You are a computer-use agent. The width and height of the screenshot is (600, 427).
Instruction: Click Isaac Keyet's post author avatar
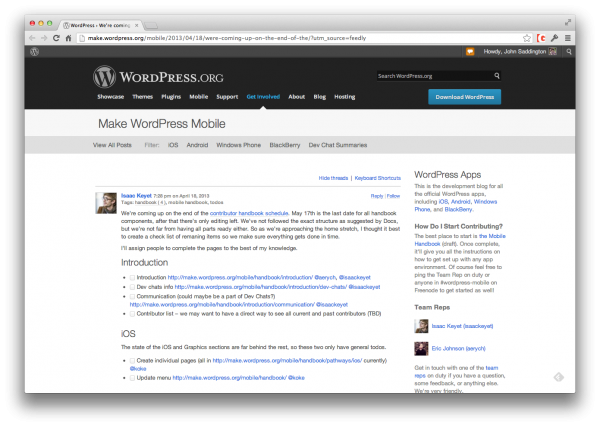coord(106,203)
